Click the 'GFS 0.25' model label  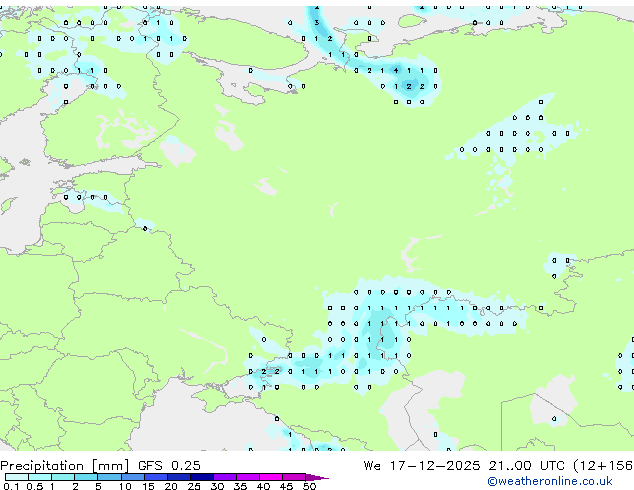(x=169, y=465)
